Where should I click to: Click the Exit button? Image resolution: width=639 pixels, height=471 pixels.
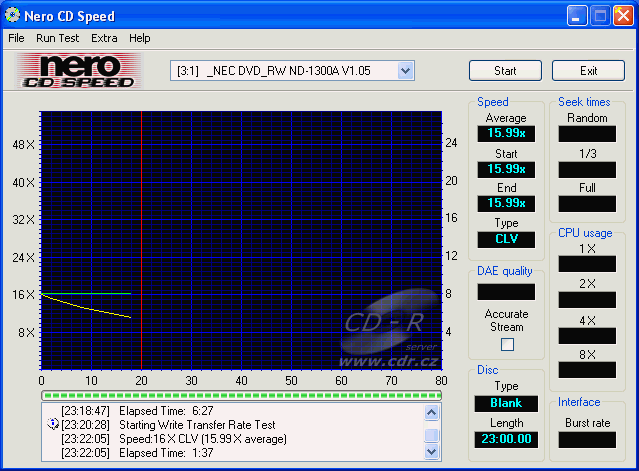click(x=588, y=71)
